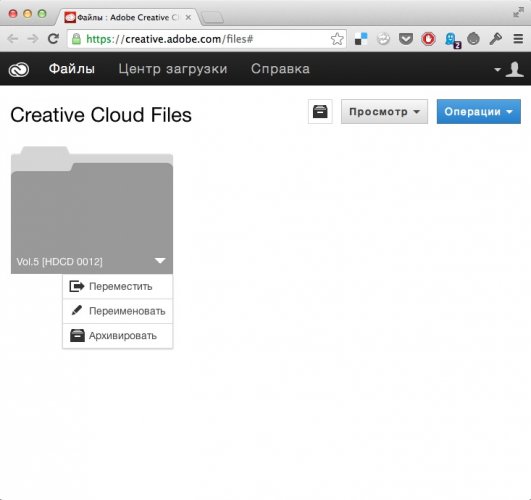Click the Vol.5 [HDCD 0012] folder name

coord(59,262)
